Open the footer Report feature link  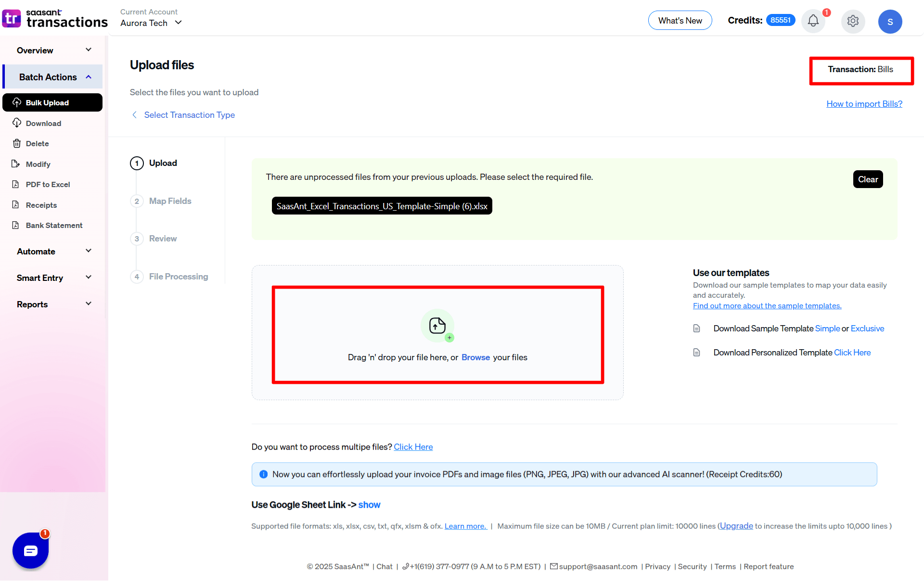[x=769, y=567]
